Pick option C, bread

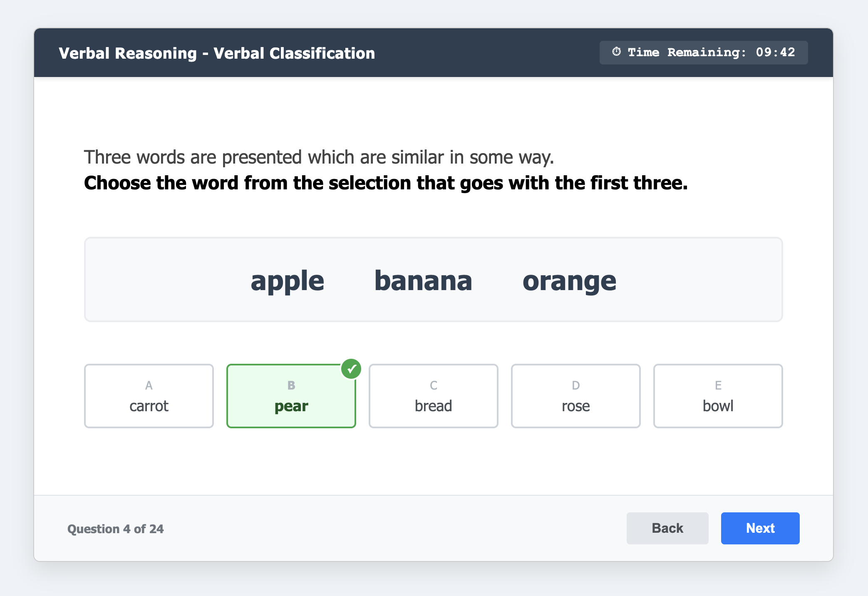tap(433, 396)
